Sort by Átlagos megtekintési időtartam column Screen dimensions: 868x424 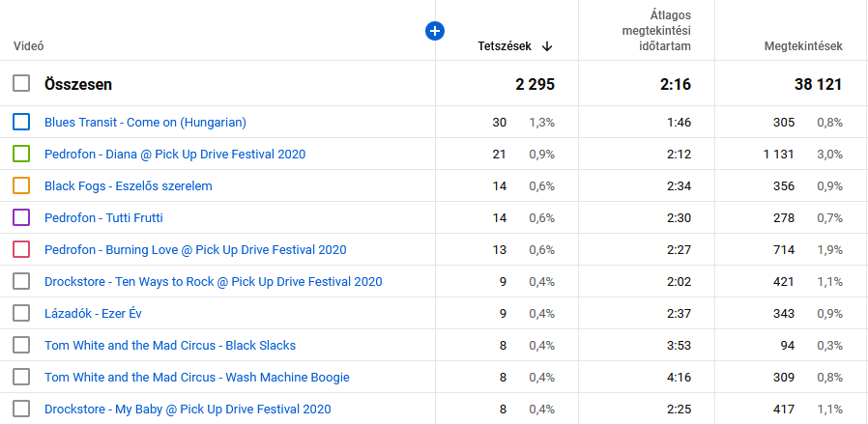pyautogui.click(x=656, y=31)
